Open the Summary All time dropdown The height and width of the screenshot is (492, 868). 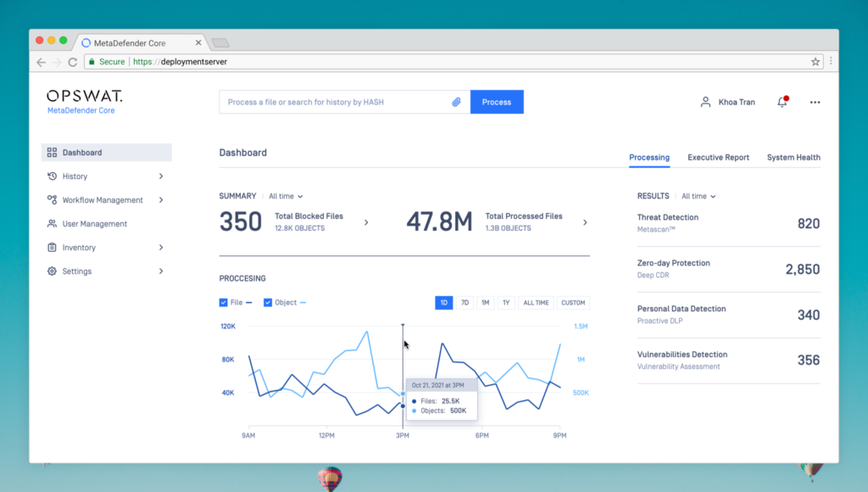click(x=286, y=196)
